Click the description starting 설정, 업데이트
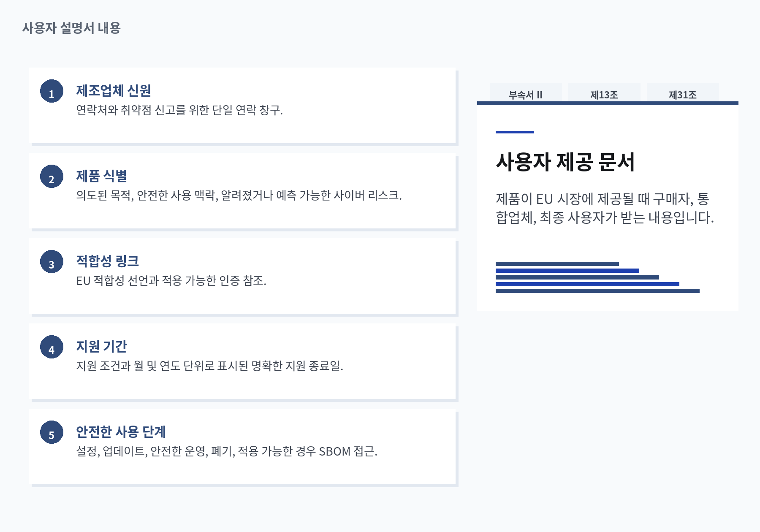The height and width of the screenshot is (532, 760). click(227, 451)
